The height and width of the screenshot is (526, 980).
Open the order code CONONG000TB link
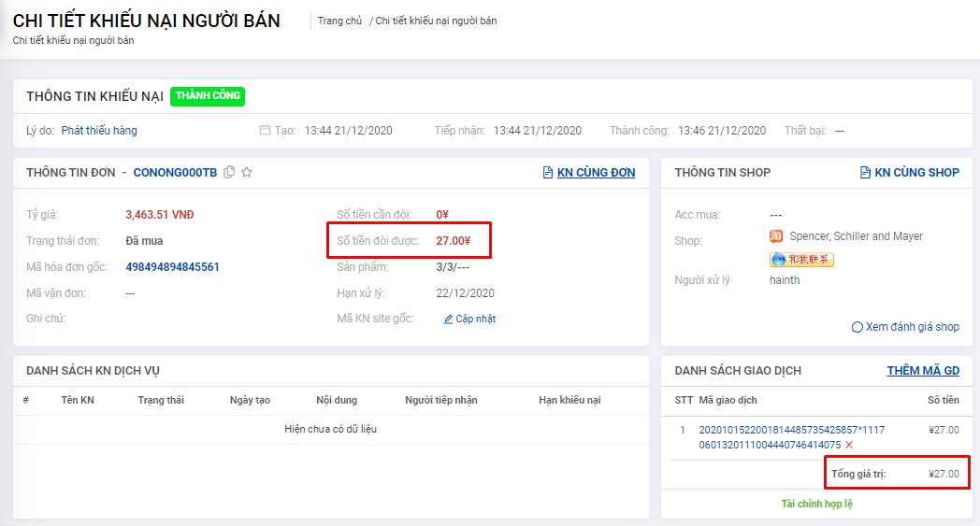pos(175,172)
